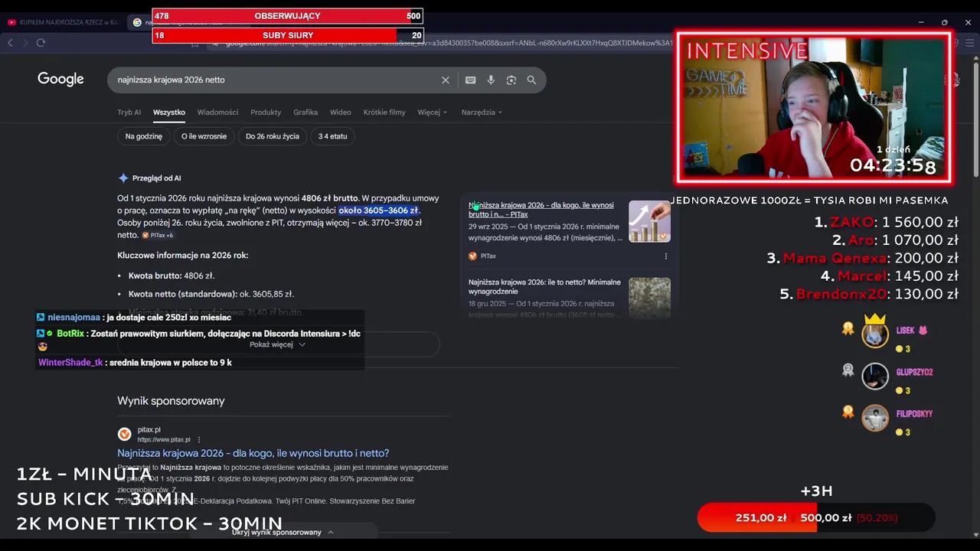Click FILIPOSKYY avatar in the leaderboard
980x551 pixels.
pyautogui.click(x=875, y=418)
